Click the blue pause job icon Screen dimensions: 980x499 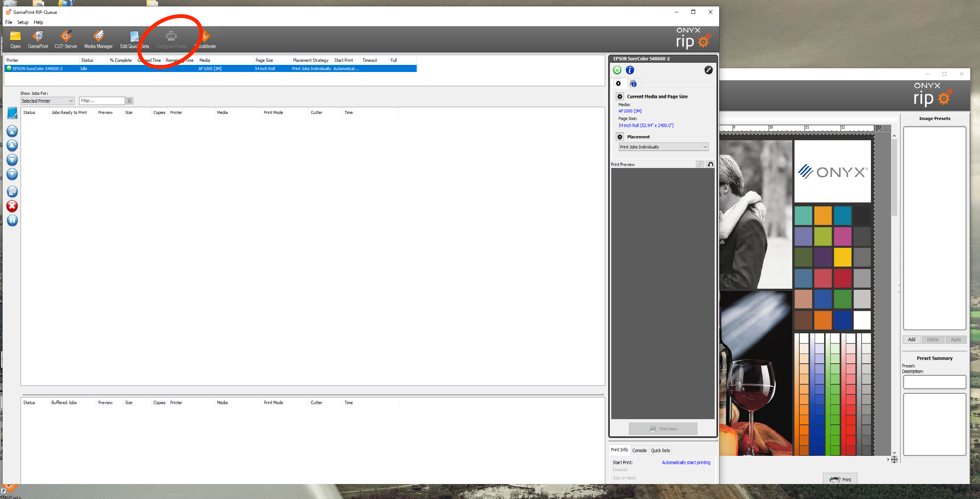click(12, 220)
